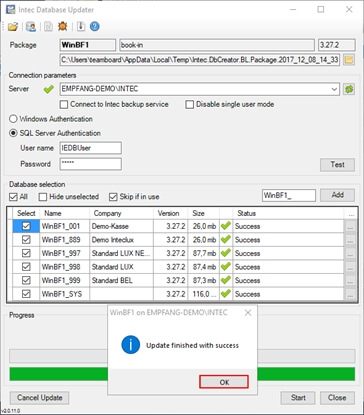Select Standard BEL company cell
Screen dimensions: 364x415
tap(121, 280)
